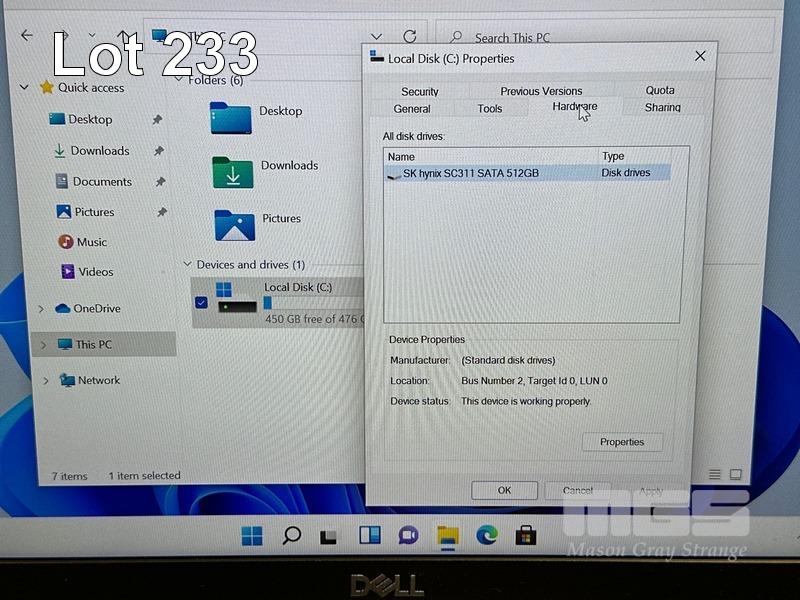
Task: Switch to large icons view in status bar
Action: (x=736, y=474)
